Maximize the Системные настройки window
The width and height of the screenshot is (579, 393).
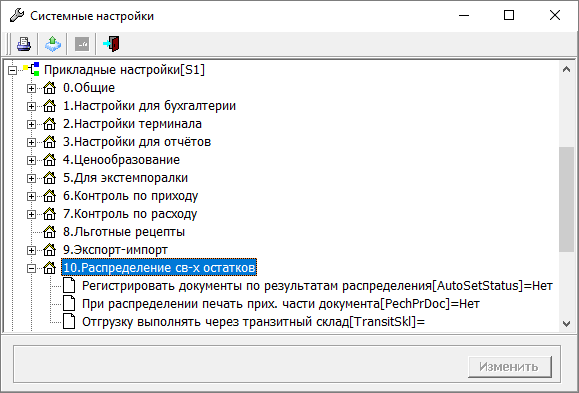(x=509, y=16)
